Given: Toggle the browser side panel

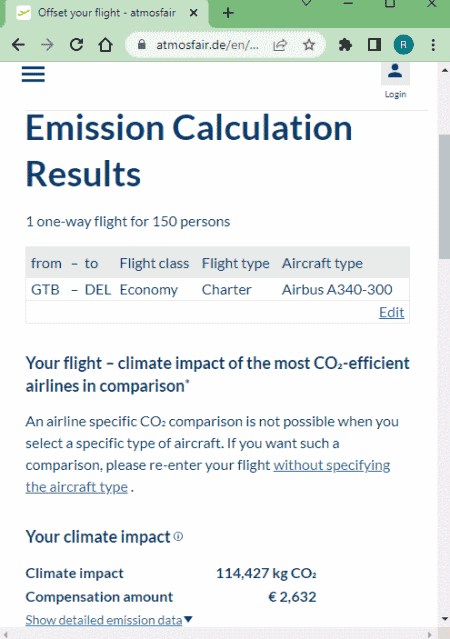Looking at the screenshot, I should 374,44.
